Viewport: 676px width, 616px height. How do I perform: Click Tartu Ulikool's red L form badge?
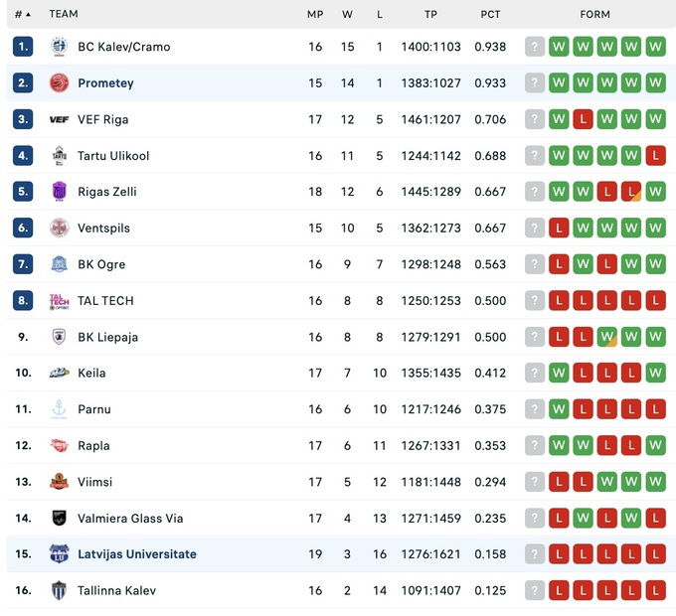tap(654, 156)
